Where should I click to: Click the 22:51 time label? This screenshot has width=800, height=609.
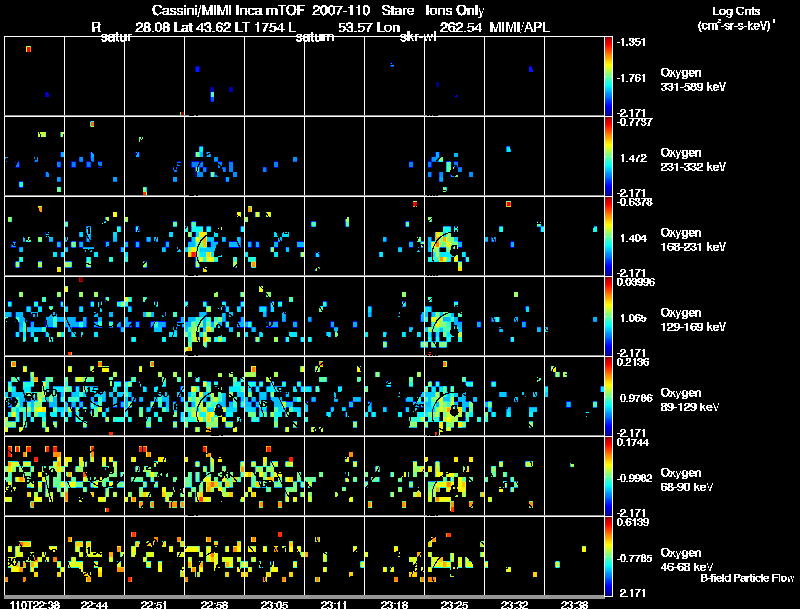154,604
